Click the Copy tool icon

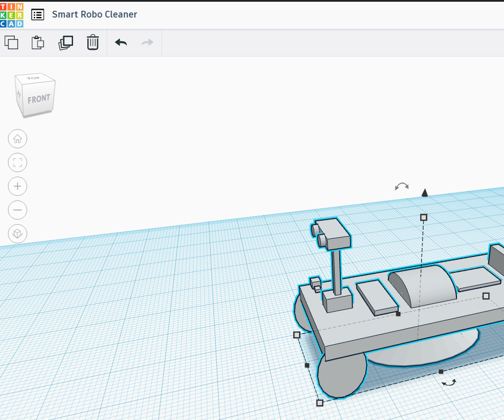pyautogui.click(x=11, y=42)
